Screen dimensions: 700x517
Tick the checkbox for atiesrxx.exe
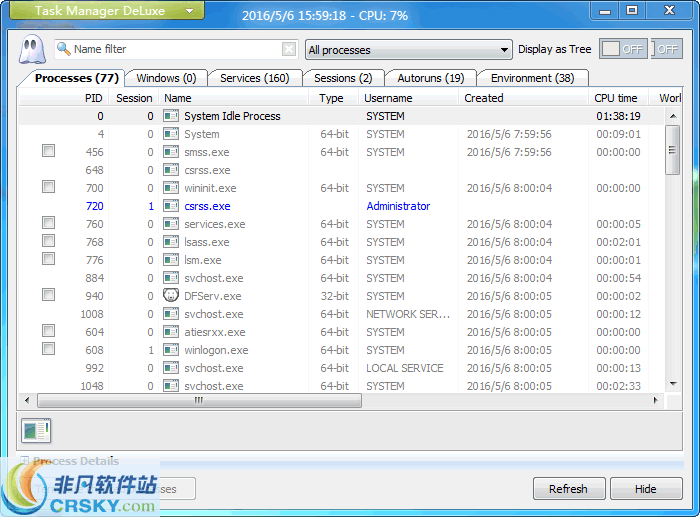(48, 330)
